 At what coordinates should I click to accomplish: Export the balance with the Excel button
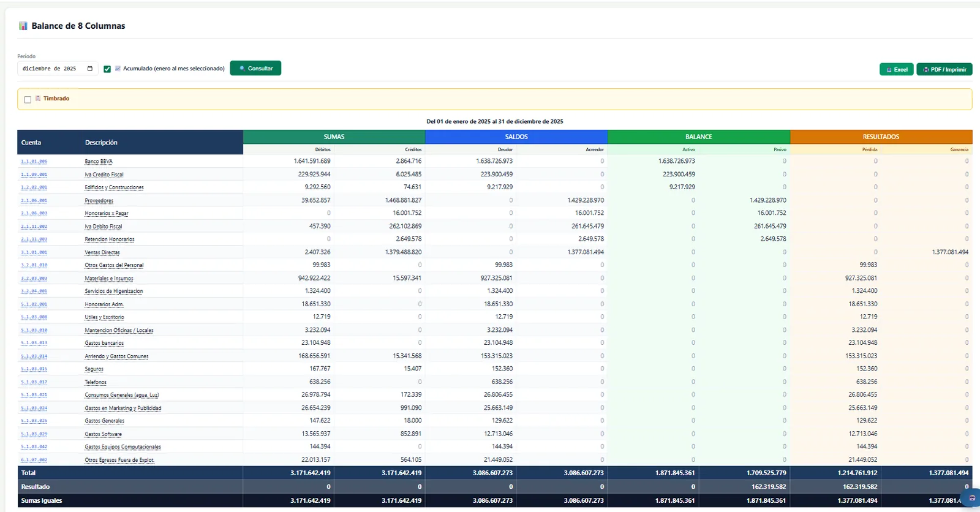(x=897, y=70)
